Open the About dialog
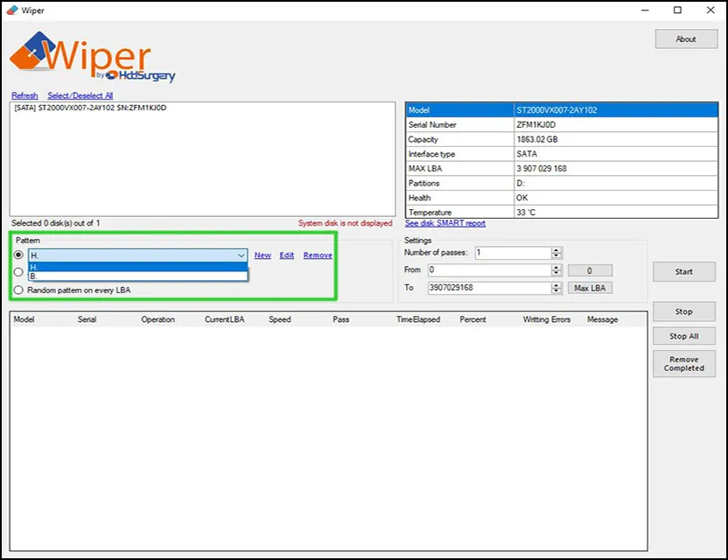 (686, 39)
